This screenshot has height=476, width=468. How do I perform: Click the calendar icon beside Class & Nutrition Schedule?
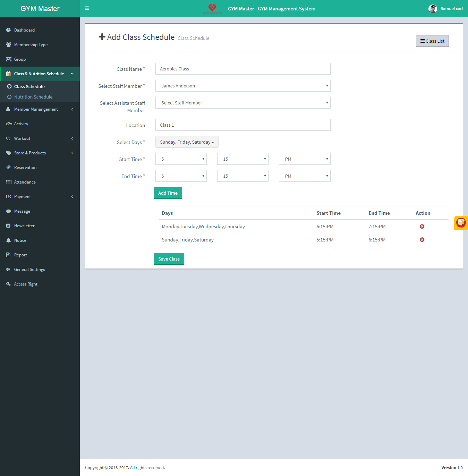(8, 74)
